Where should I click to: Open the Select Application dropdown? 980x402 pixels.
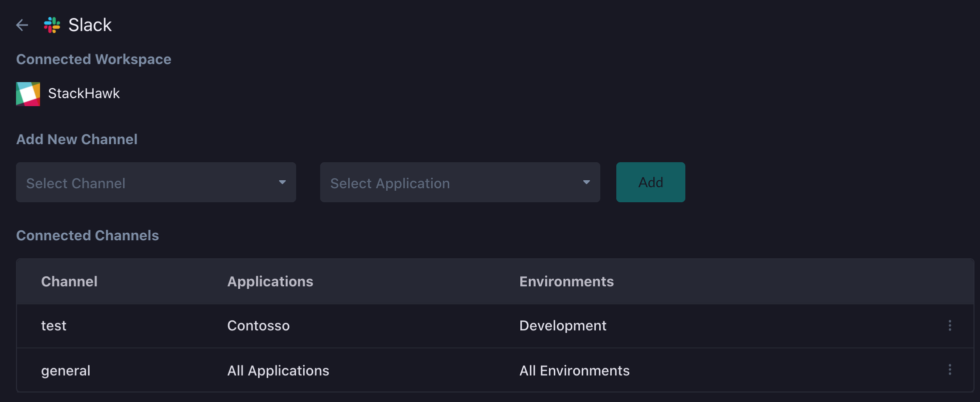tap(460, 182)
